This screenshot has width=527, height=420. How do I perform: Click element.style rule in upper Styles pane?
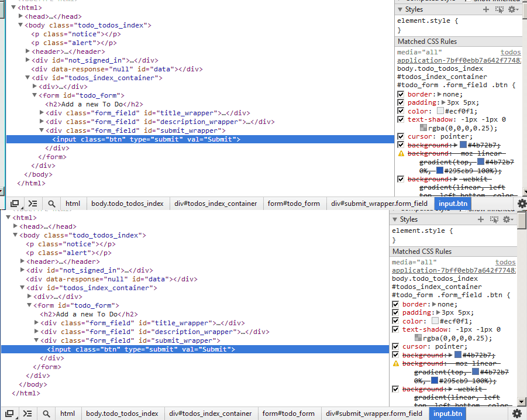click(428, 21)
